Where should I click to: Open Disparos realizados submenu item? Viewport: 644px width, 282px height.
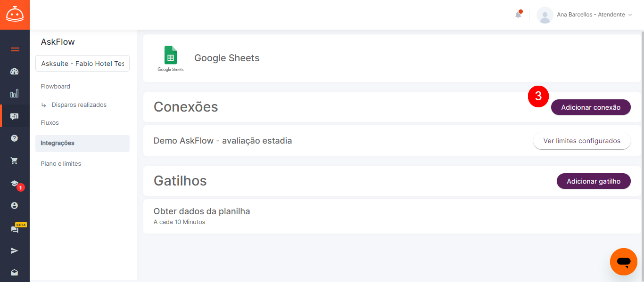[x=79, y=105]
